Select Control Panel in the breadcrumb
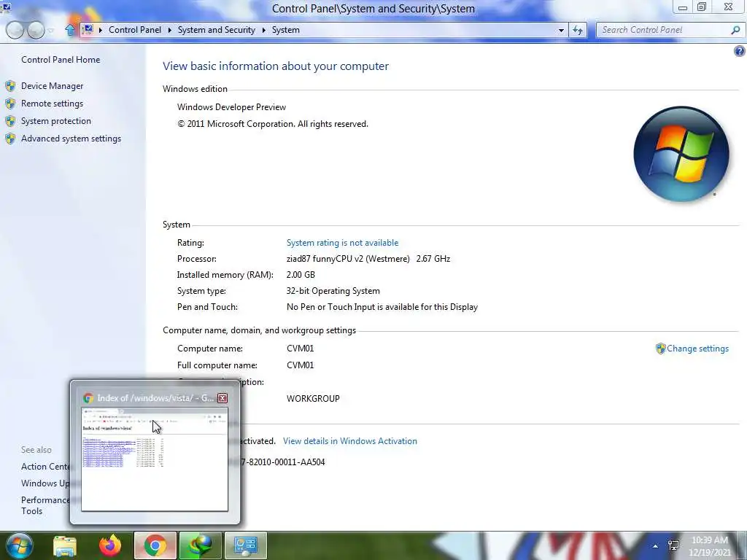Image resolution: width=747 pixels, height=560 pixels. click(135, 29)
